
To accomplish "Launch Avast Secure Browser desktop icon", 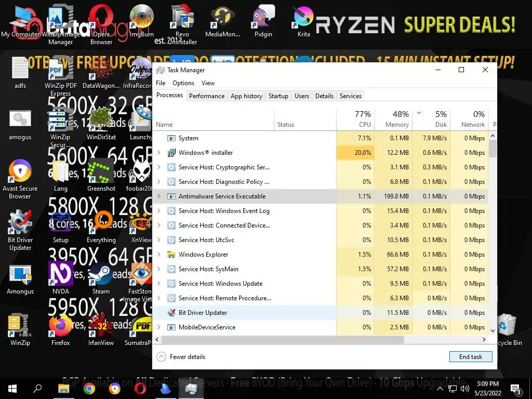I will click(20, 179).
